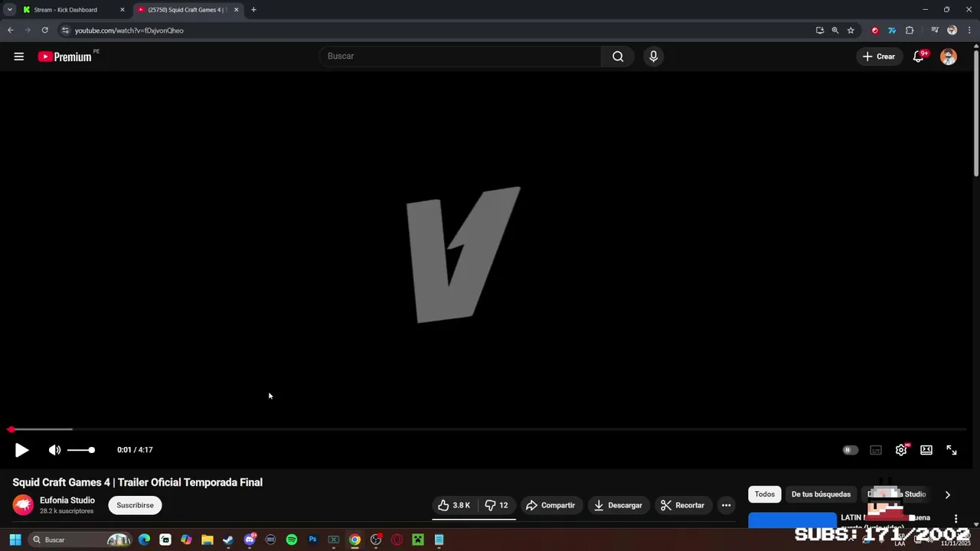Click the install app icon in address bar
980x551 pixels.
click(x=820, y=31)
